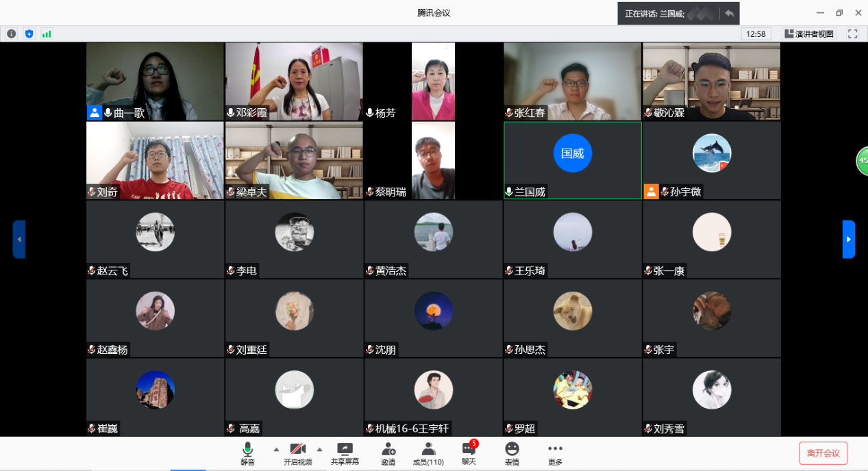Check the green network signal icon
This screenshot has width=868, height=471.
pos(47,34)
